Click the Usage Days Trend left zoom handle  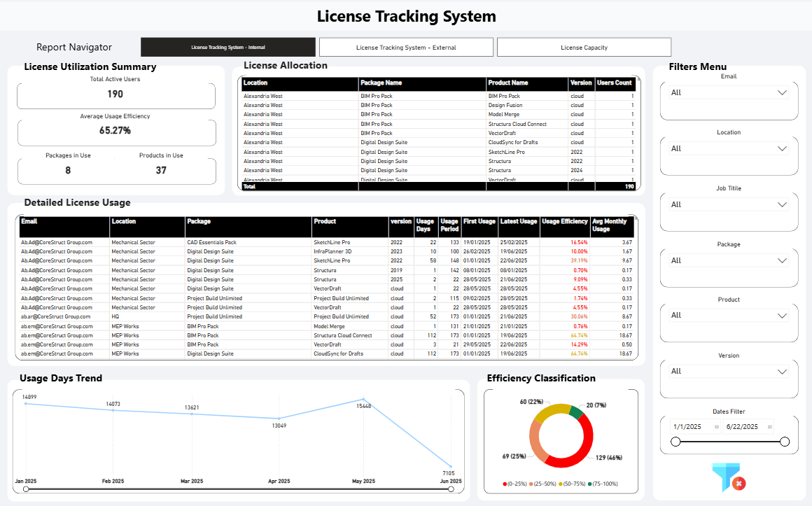(26, 489)
